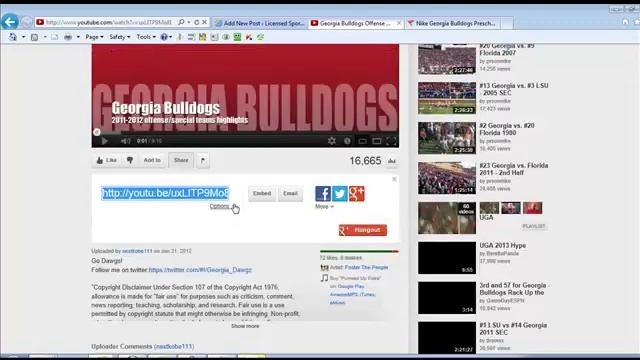This screenshot has height=360, width=640.
Task: Click the video annotations info icon
Action: 347,141
